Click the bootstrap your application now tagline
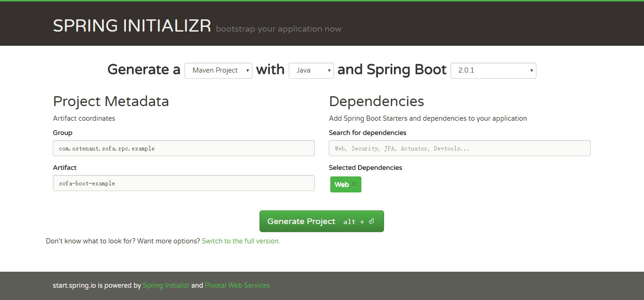Screen dimensions: 644x300 coord(278,29)
